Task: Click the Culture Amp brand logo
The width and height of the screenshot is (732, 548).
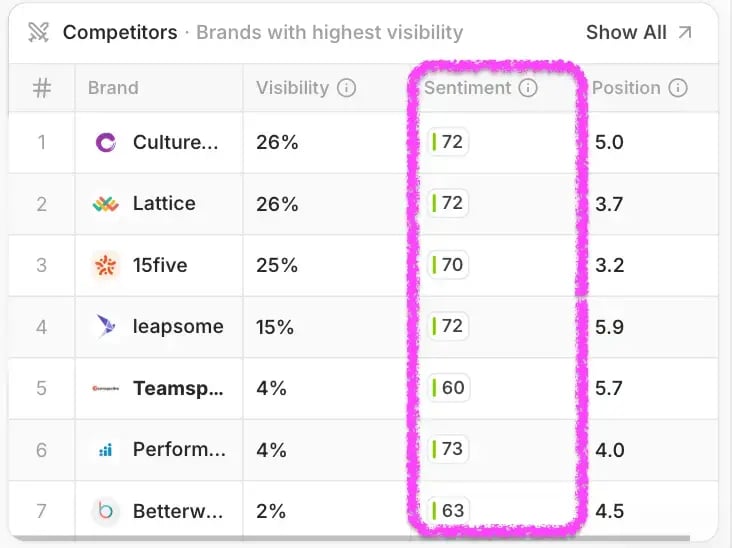Action: point(105,142)
